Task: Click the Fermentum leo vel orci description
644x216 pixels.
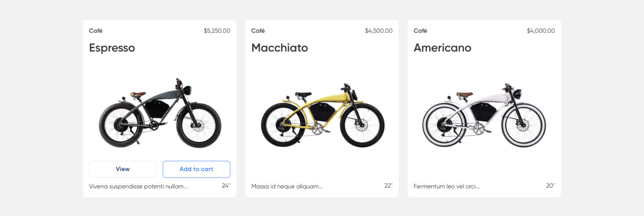Action: (x=446, y=186)
